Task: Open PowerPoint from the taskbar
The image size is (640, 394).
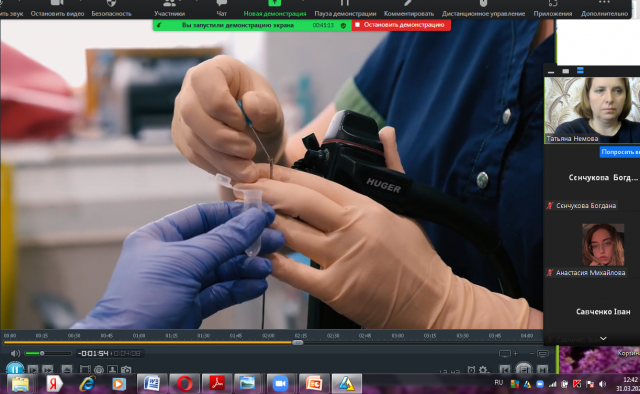Action: 314,384
